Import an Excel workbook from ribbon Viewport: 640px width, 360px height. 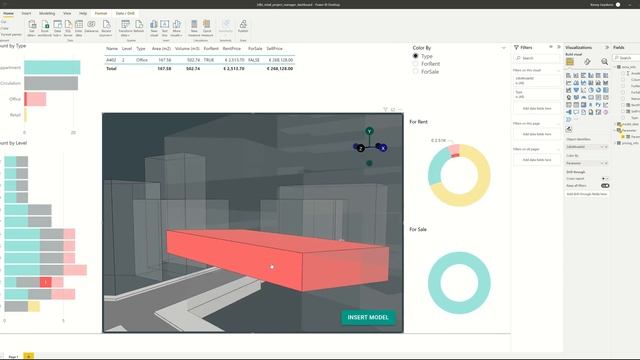click(x=44, y=28)
